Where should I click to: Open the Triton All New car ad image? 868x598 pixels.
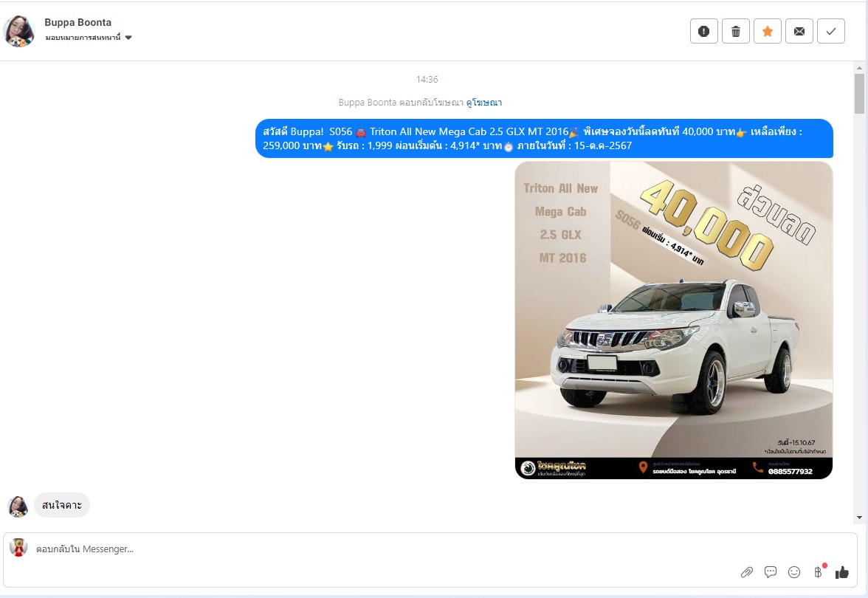click(674, 320)
